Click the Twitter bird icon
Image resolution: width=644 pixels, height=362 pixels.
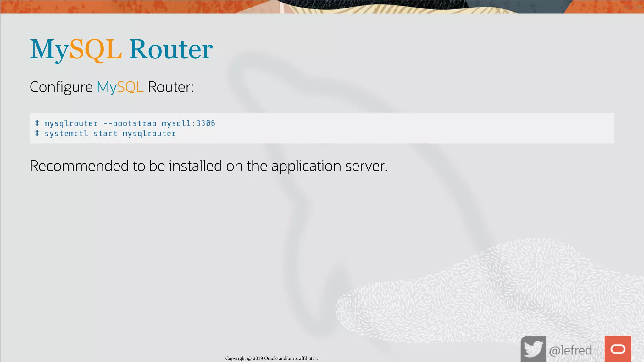coord(533,349)
